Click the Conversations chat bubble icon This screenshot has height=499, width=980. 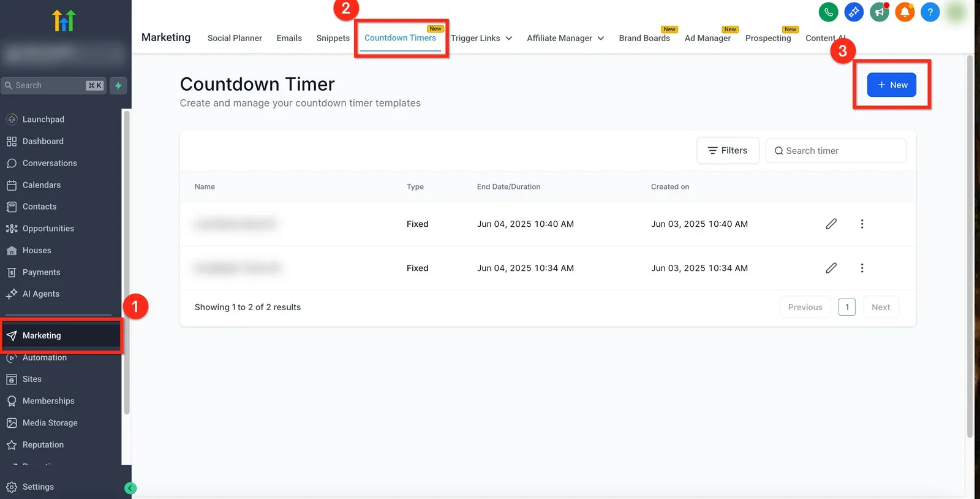[12, 163]
